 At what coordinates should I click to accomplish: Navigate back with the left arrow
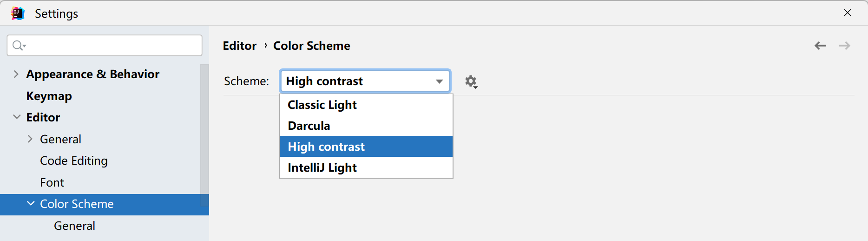click(x=820, y=46)
